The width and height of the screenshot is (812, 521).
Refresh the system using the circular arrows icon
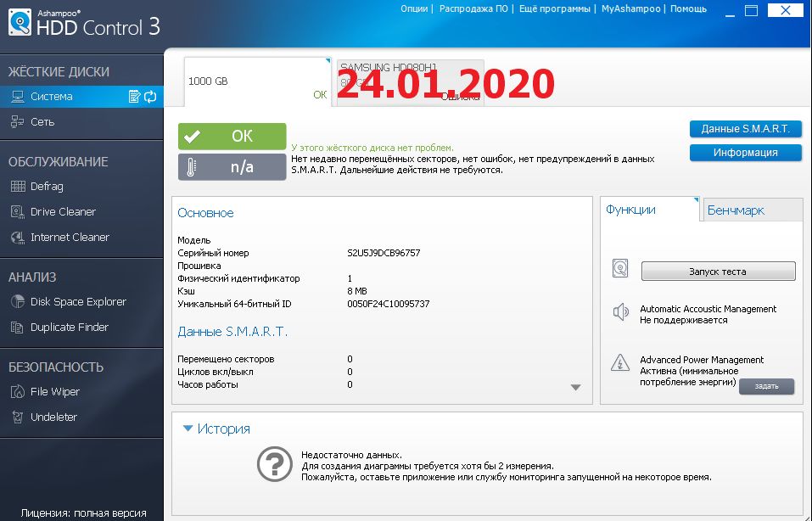(x=150, y=97)
